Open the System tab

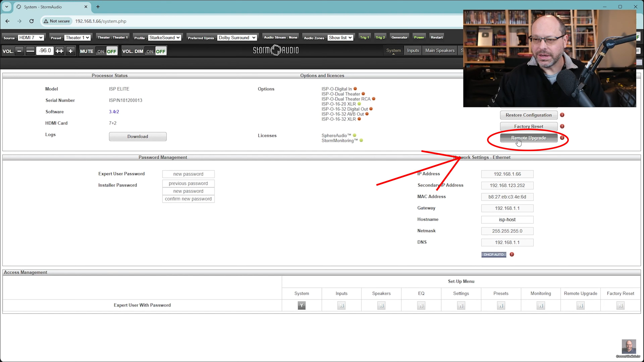coord(393,50)
